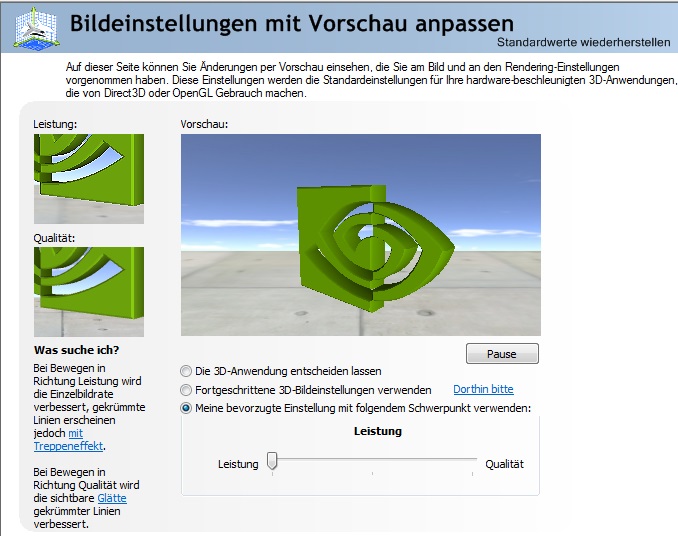Click the slider track's middle tick mark

372,474
